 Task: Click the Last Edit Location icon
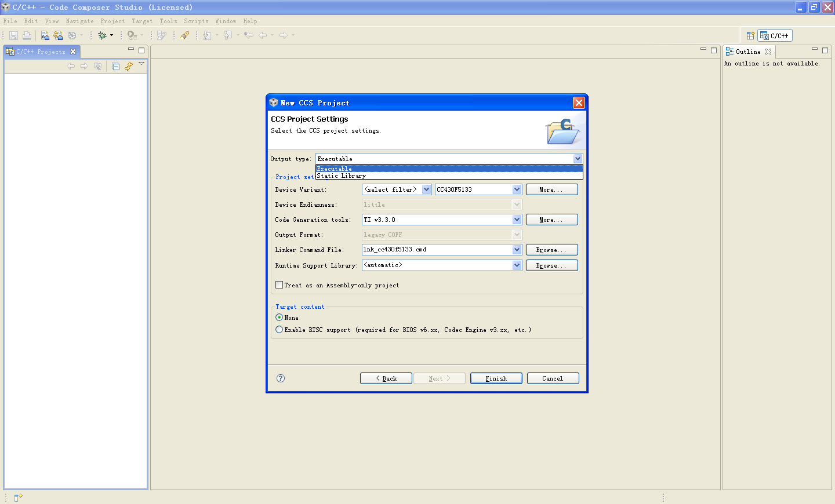[x=249, y=35]
